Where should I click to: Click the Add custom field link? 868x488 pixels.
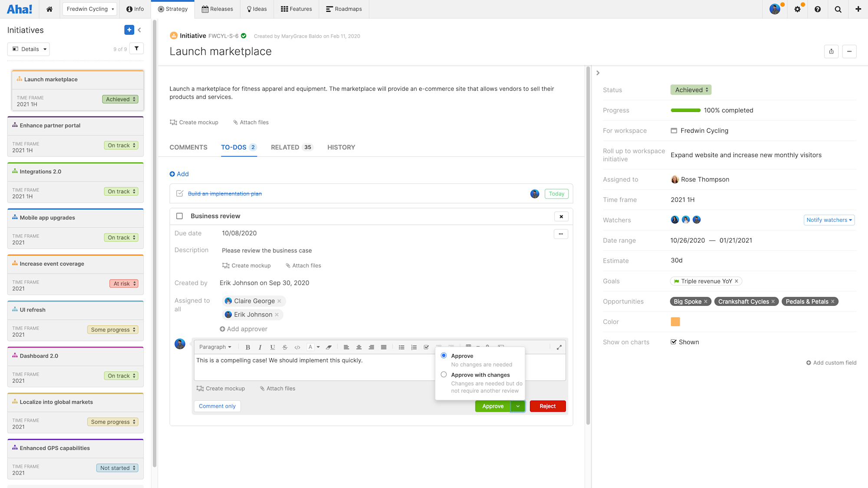click(832, 363)
